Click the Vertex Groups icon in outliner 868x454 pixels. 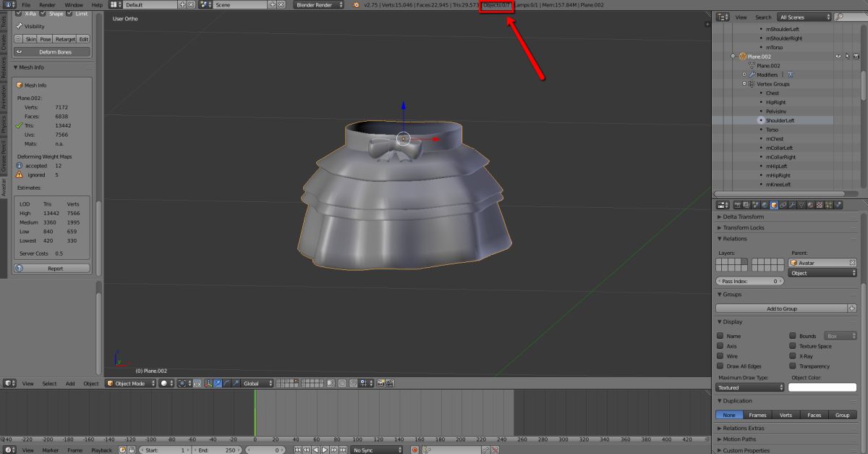pos(752,84)
